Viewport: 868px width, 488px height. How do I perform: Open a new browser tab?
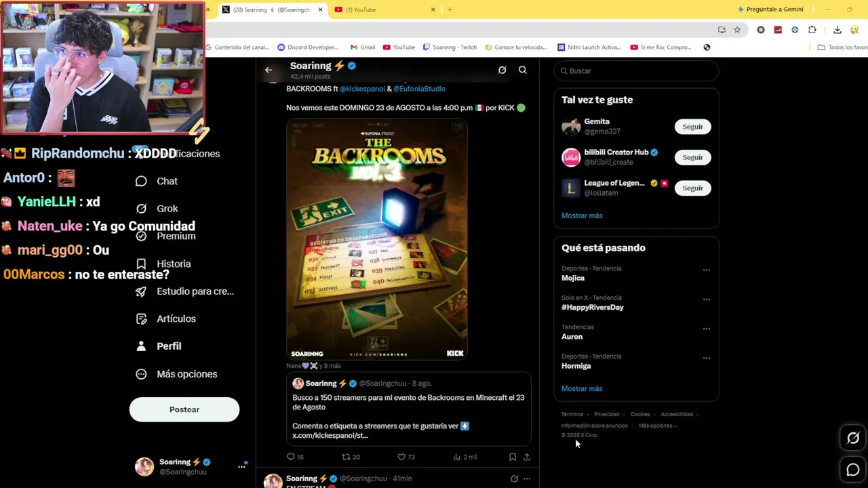click(450, 9)
